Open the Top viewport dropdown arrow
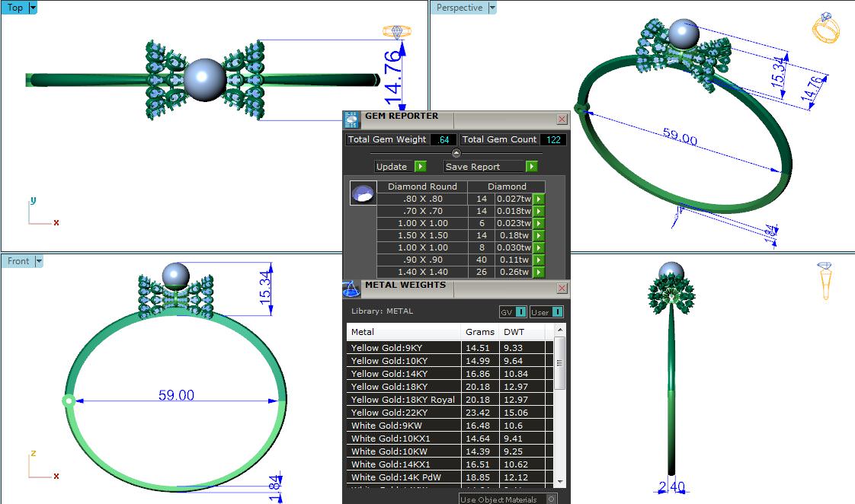This screenshot has height=504, width=855. pyautogui.click(x=33, y=8)
